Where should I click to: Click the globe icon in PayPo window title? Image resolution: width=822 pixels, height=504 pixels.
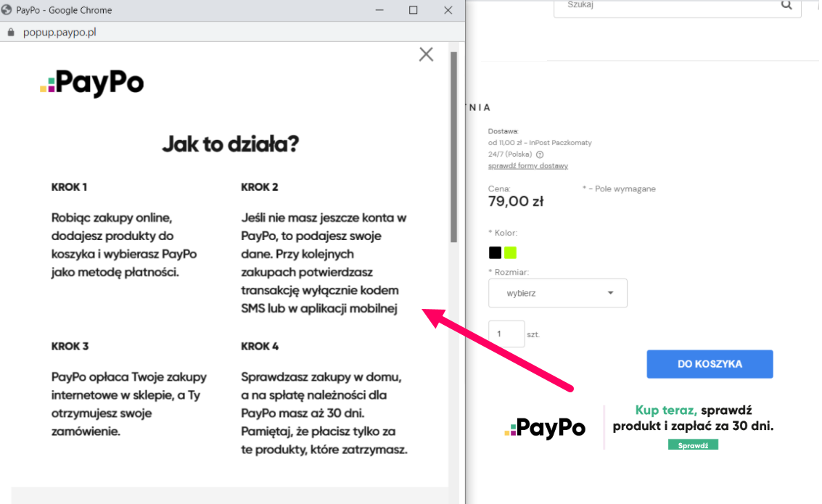pos(7,10)
